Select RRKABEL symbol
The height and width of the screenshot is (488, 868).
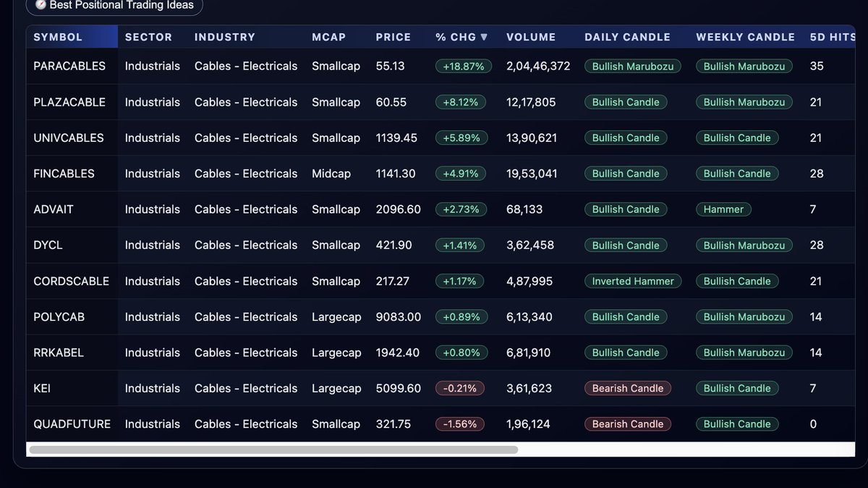tap(59, 353)
